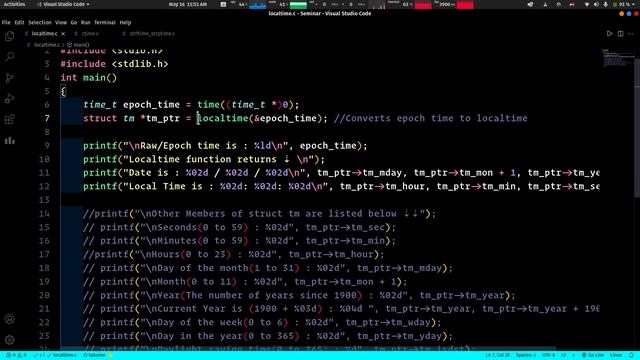
Task: Click printf 'Raw/Epoch time is' line 9
Action: (225, 146)
